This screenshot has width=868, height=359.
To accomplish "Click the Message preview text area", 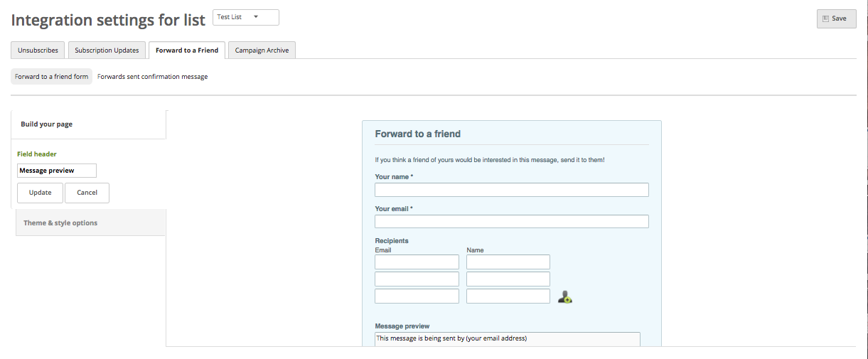I will coord(508,339).
